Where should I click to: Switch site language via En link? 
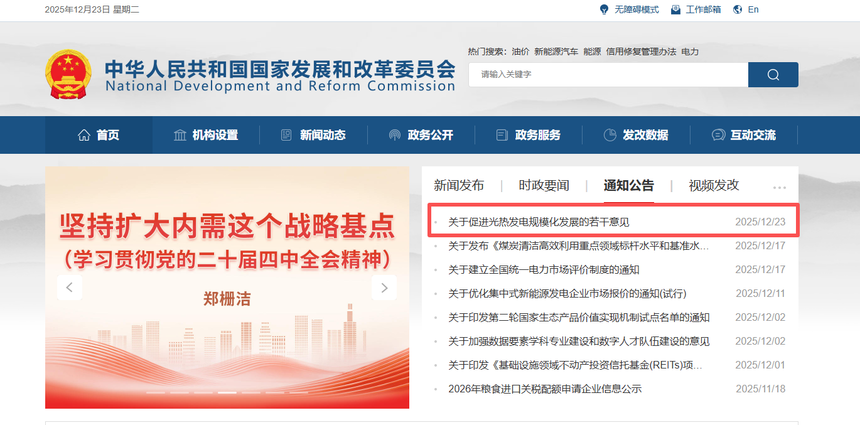(x=753, y=9)
